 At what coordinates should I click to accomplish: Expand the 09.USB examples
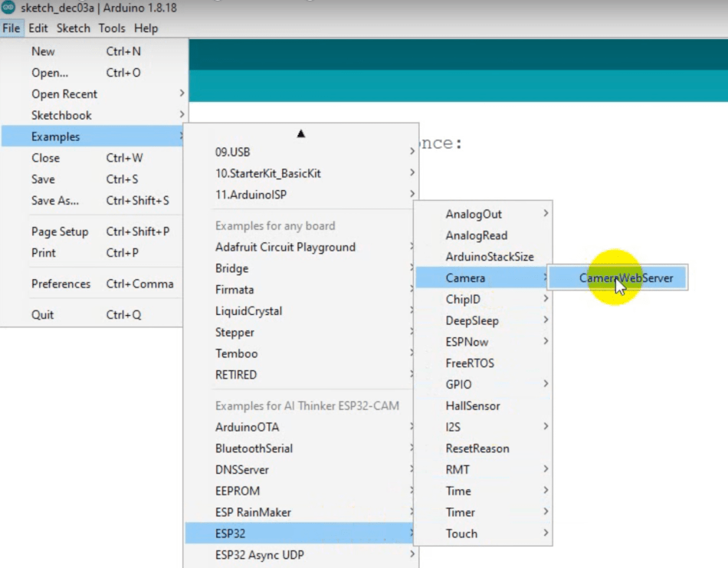(301, 152)
